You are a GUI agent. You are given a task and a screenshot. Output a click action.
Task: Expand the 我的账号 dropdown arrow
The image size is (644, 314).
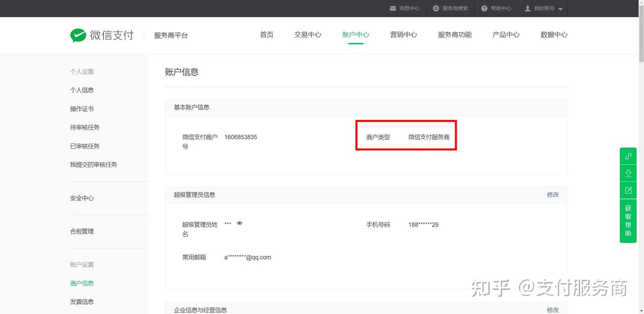click(x=560, y=9)
